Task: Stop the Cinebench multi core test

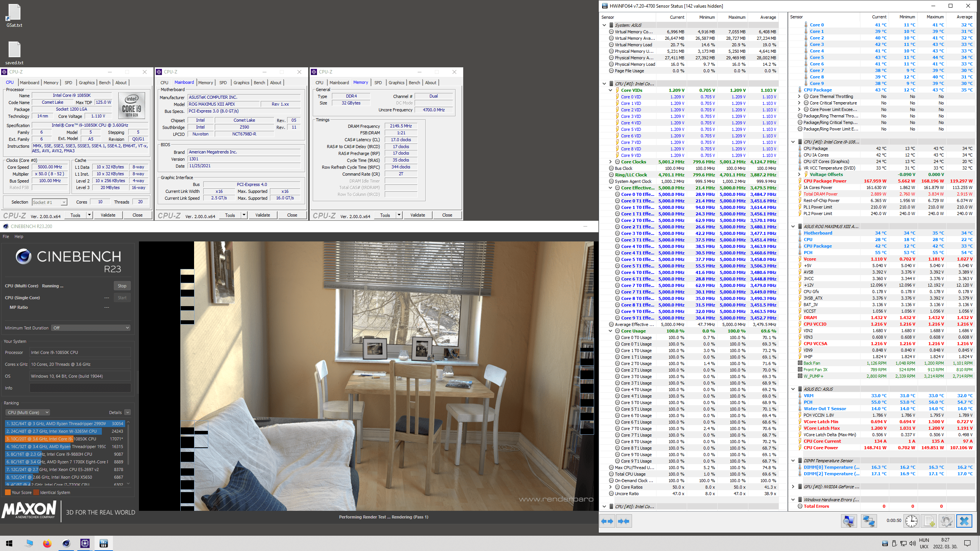Action: (122, 286)
